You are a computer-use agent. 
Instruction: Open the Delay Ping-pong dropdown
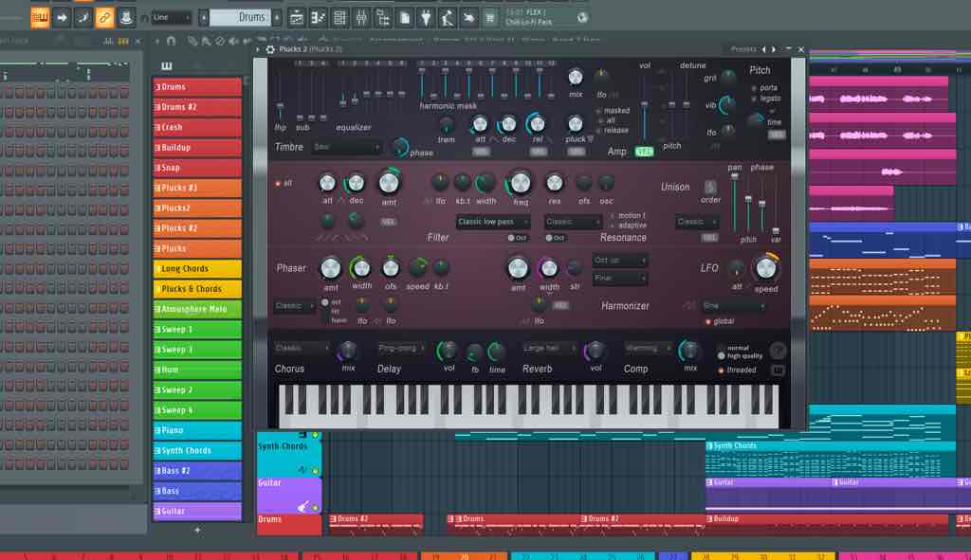click(x=401, y=349)
